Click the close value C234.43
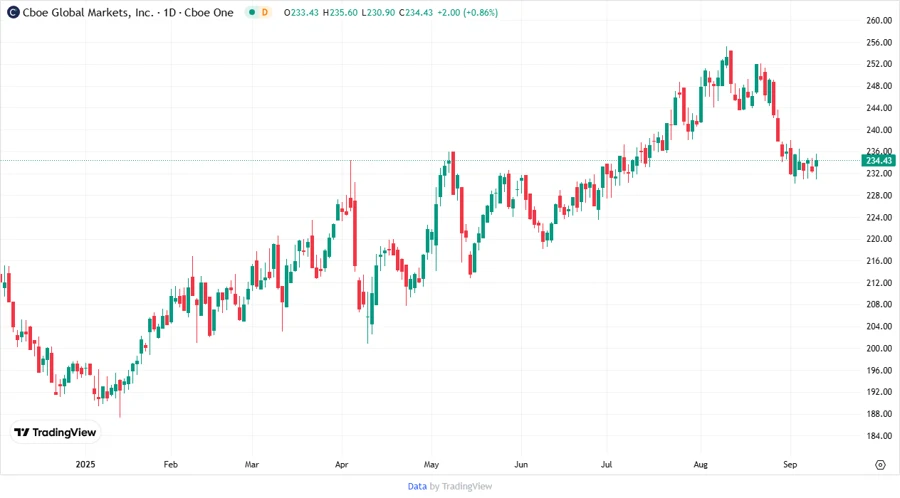The image size is (900, 498). [x=416, y=12]
